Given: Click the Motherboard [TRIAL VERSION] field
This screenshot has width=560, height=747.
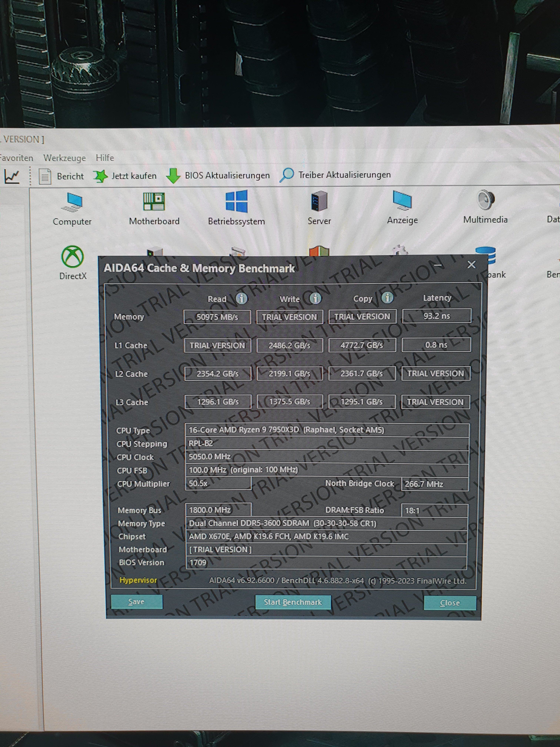Looking at the screenshot, I should tap(326, 550).
